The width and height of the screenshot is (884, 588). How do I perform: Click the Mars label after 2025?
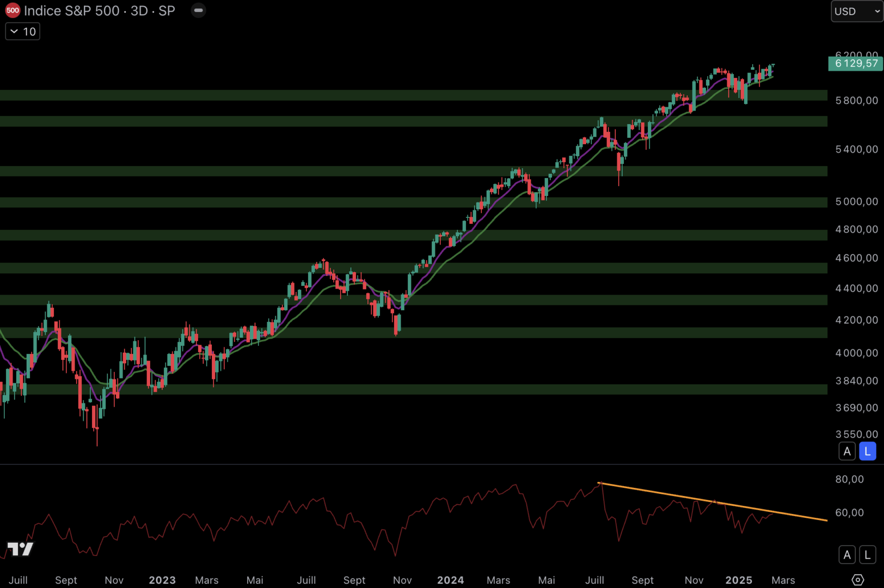783,580
